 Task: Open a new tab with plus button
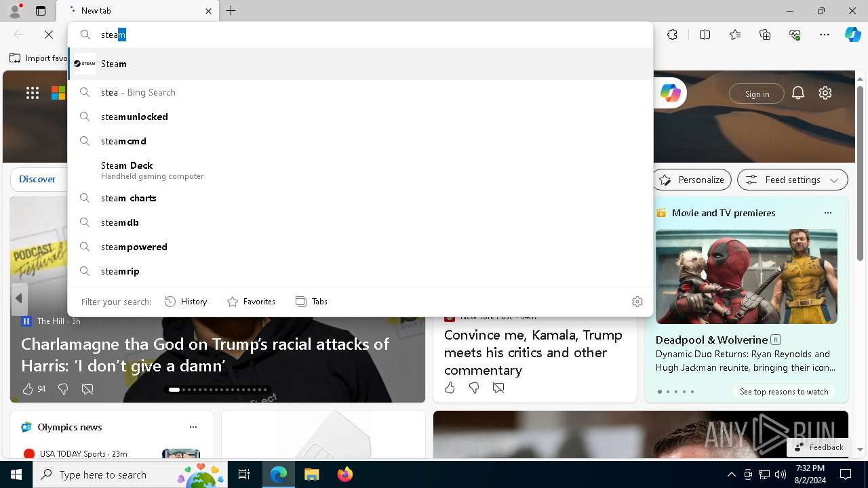coord(231,11)
